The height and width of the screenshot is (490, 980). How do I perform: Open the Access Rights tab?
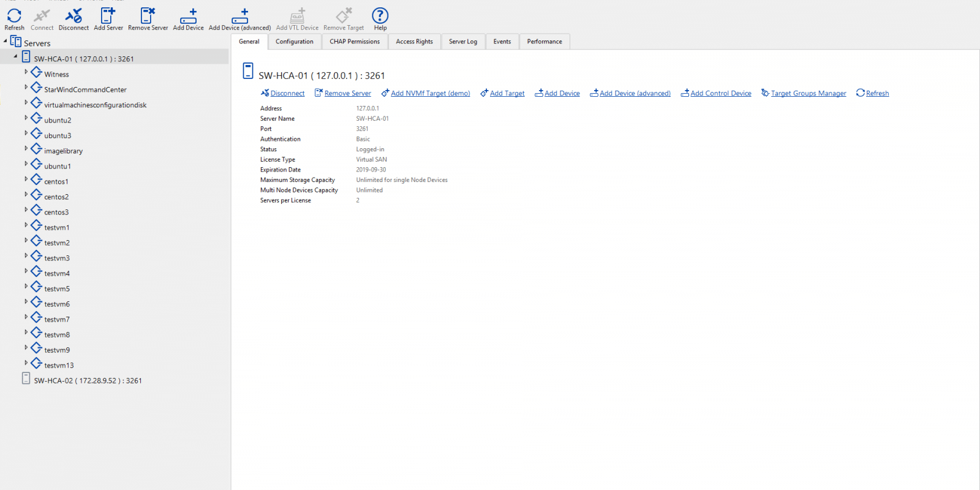(414, 42)
